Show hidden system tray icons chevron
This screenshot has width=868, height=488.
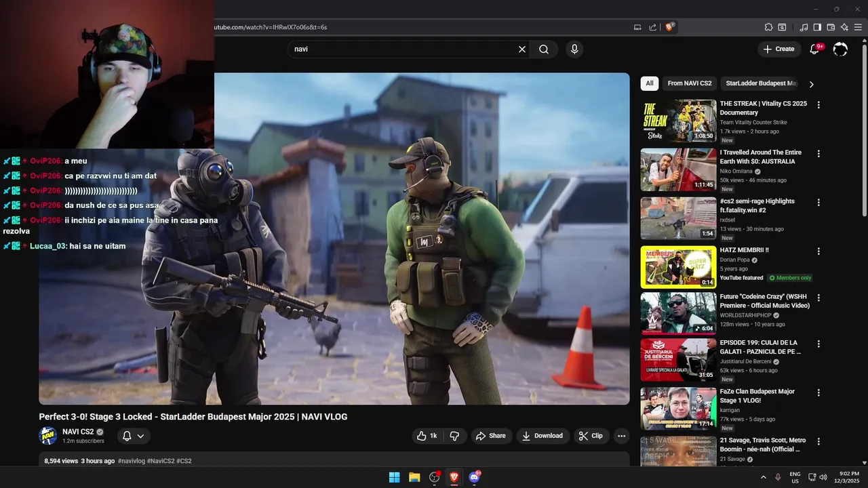764,477
